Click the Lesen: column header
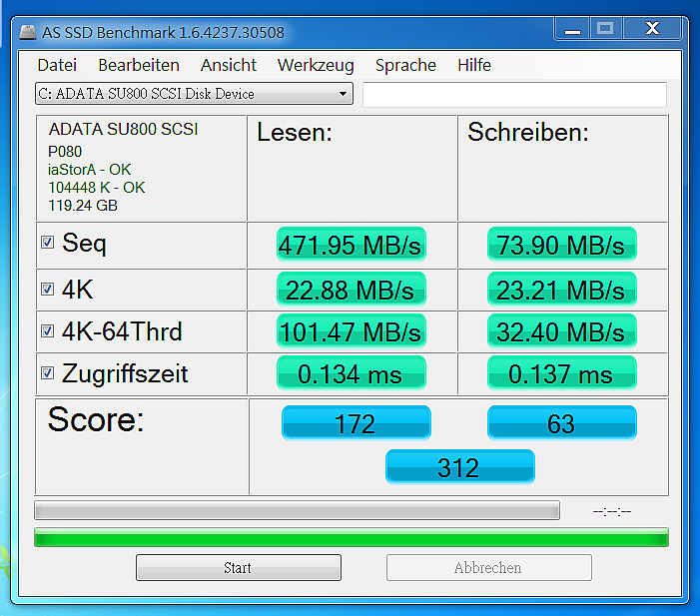Screen dimensions: 700x616 tap(295, 133)
